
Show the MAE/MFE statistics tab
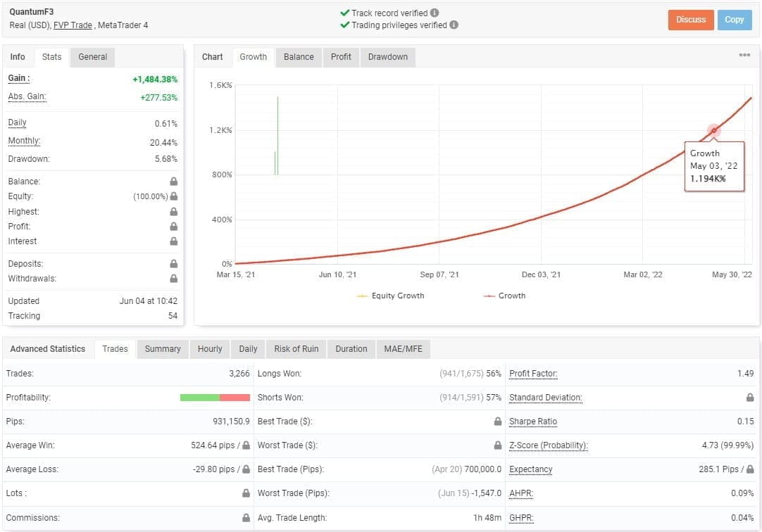(404, 348)
